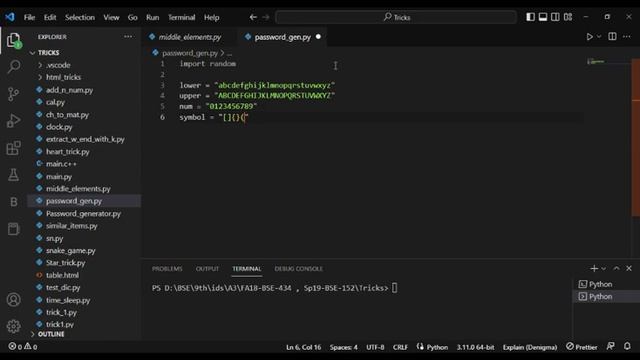Open the new terminal launch profile dropdown

(604, 268)
